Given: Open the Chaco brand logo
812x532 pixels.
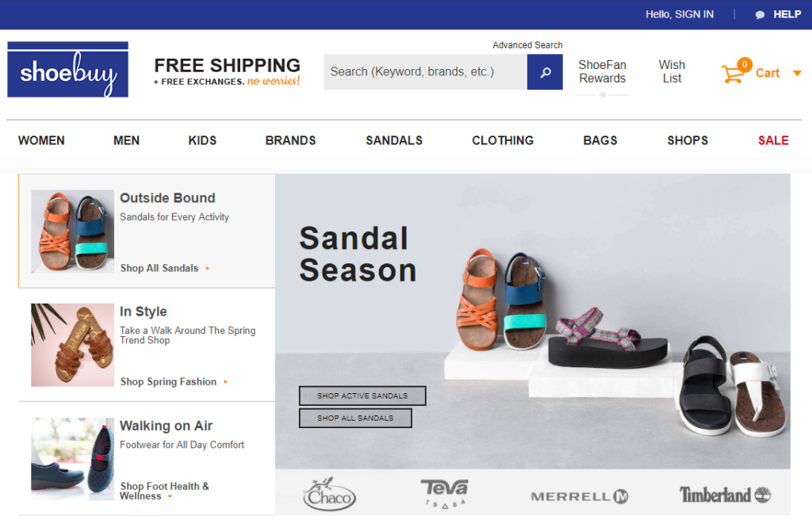Looking at the screenshot, I should pos(329,494).
